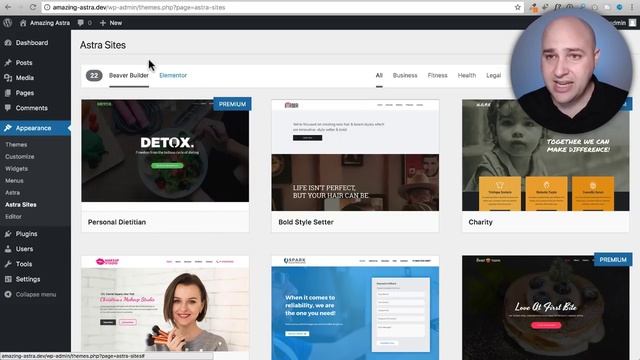Screen dimensions: 640x360
Task: Click the WordPress logo in the admin bar
Action: point(7,23)
